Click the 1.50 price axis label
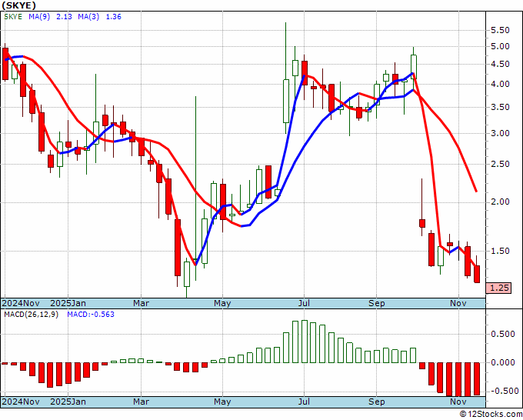Image resolution: width=523 pixels, height=420 pixels. pyautogui.click(x=501, y=251)
